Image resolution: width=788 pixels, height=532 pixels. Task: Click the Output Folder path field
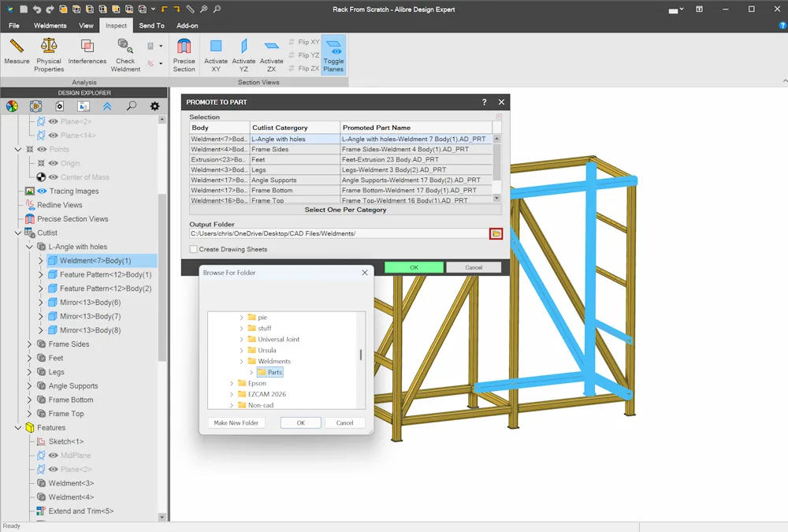pos(338,234)
